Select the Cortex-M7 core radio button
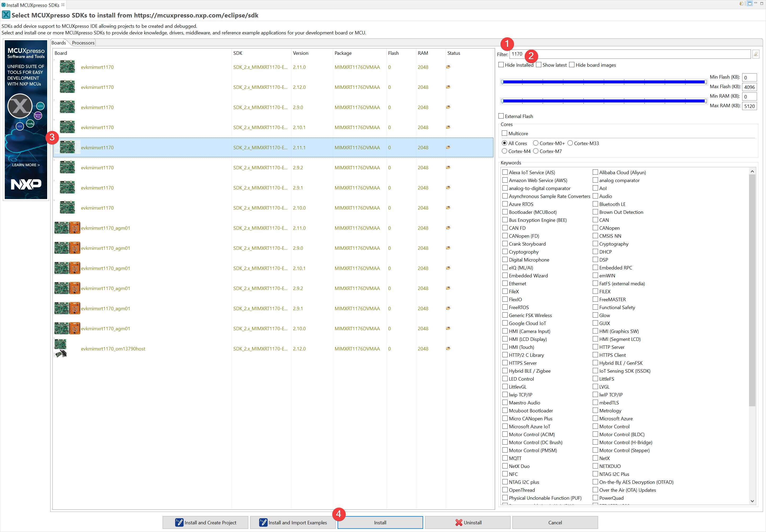The height and width of the screenshot is (532, 766). (x=536, y=151)
